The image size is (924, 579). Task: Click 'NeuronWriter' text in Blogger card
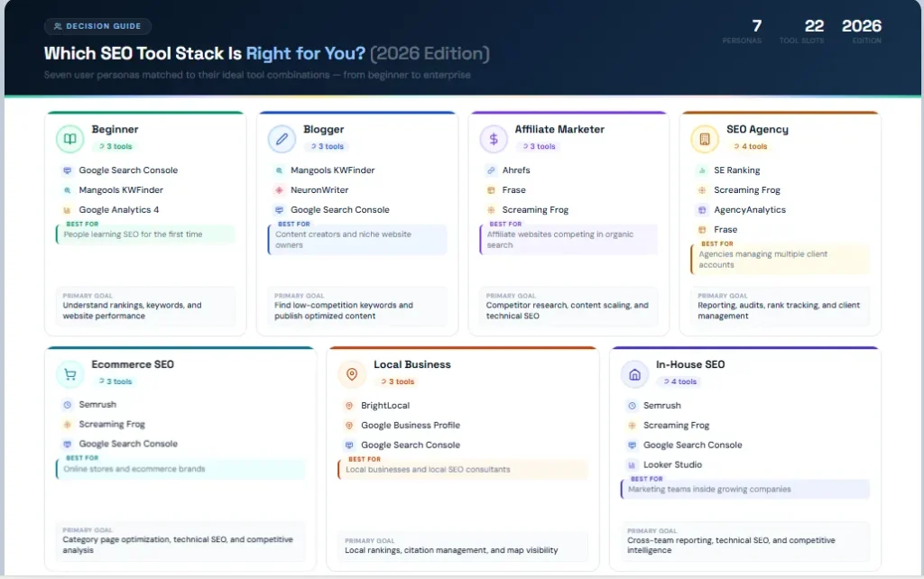pos(319,190)
